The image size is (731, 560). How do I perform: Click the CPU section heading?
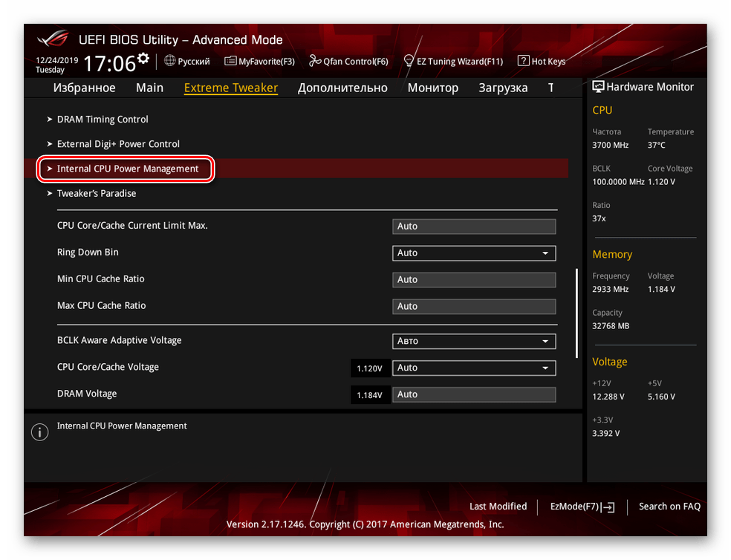[602, 111]
